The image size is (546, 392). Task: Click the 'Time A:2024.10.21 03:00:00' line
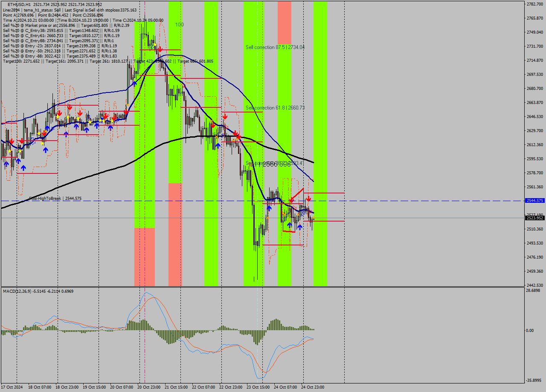83,20
